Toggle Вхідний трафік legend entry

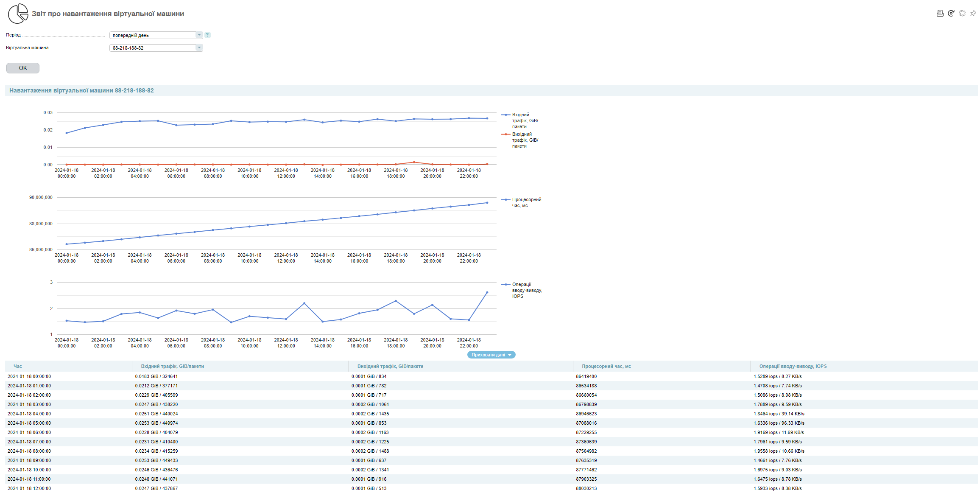(520, 120)
